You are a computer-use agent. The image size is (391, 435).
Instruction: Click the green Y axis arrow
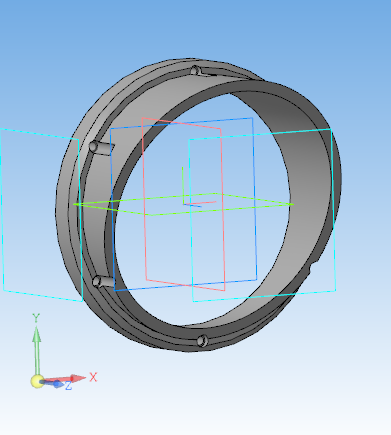tap(37, 351)
